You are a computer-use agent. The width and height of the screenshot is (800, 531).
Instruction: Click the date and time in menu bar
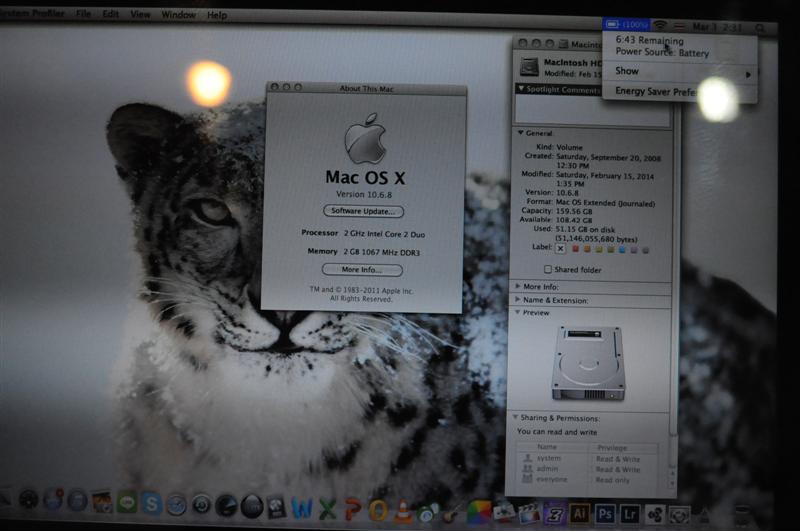[716, 27]
